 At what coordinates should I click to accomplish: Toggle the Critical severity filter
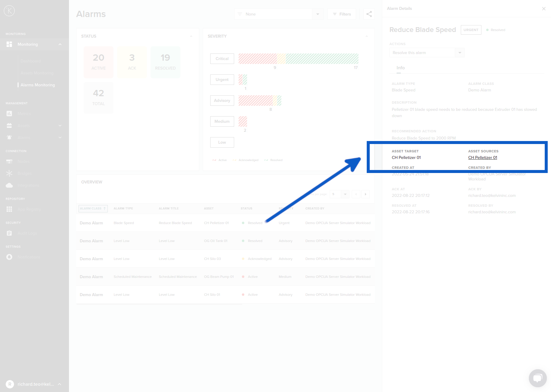[x=222, y=59]
